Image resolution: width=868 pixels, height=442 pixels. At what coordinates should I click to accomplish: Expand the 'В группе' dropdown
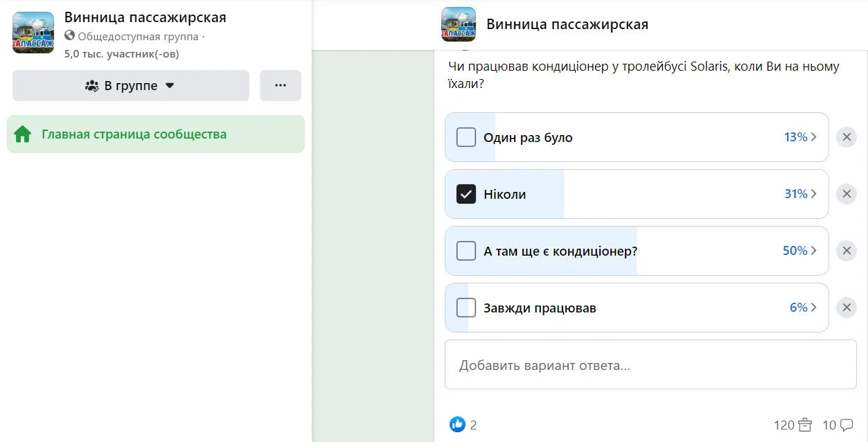[131, 86]
